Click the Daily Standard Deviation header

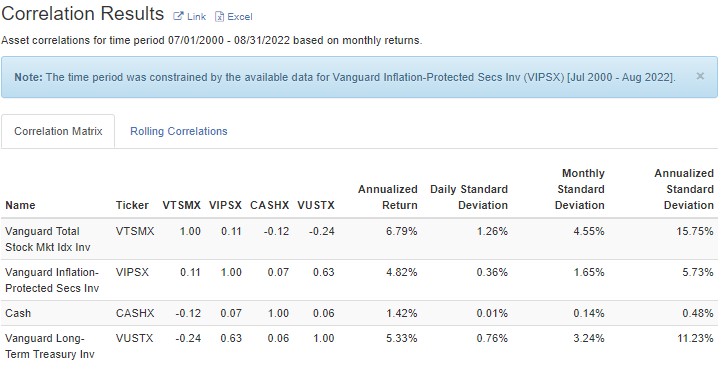pyautogui.click(x=469, y=197)
